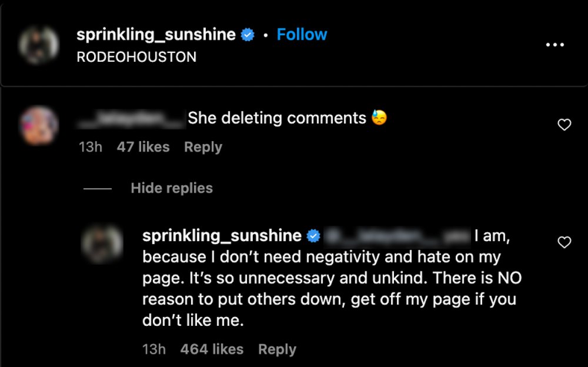The height and width of the screenshot is (367, 588).
Task: Collapse replies using 'Hide replies'
Action: [x=171, y=188]
